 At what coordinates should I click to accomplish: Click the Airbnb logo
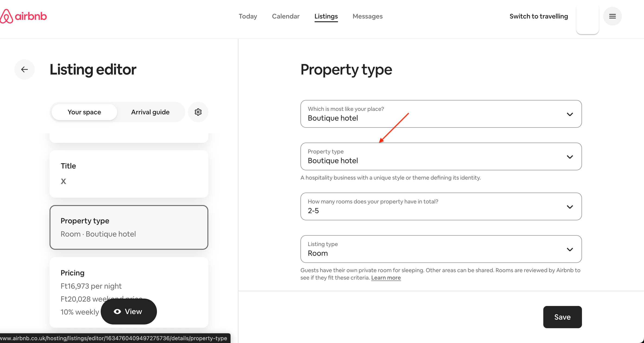pos(24,16)
